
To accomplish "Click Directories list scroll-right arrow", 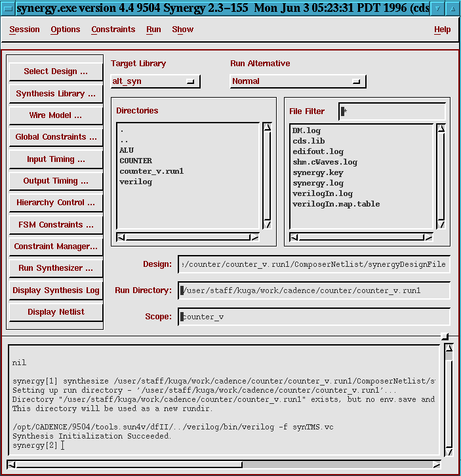I will click(x=254, y=237).
